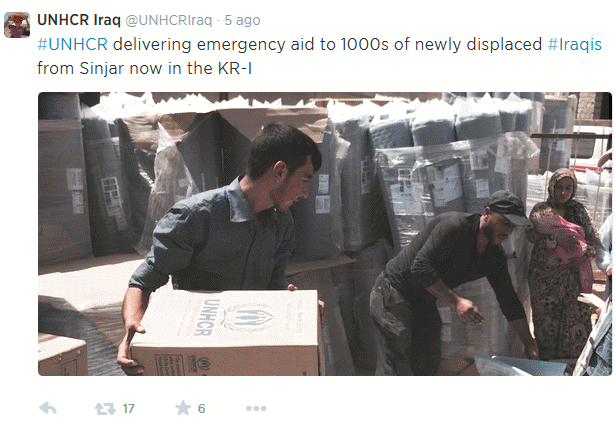Retweet using the retweet arrows icon
Screen dimensions: 616x425
point(105,409)
